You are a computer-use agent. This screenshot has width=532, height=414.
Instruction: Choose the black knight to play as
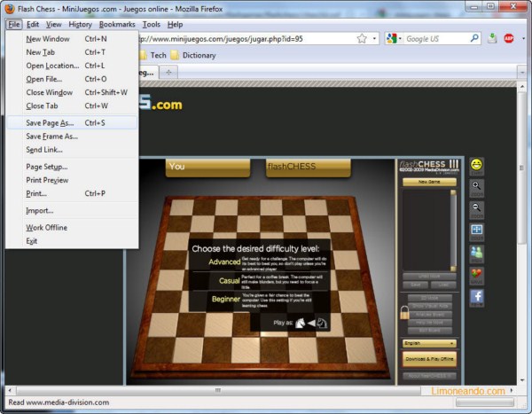pos(322,323)
